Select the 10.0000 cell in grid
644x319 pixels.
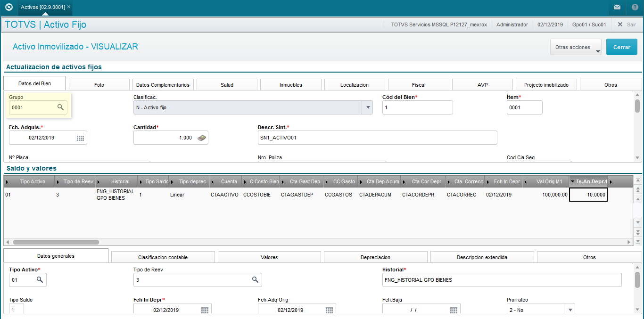588,195
